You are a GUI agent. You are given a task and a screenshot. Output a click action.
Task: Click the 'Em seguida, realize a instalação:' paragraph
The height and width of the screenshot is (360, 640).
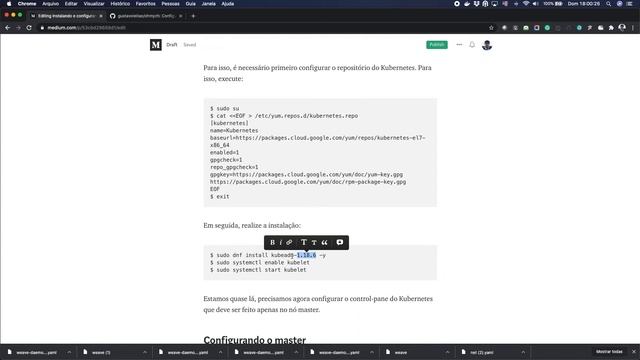click(x=252, y=225)
